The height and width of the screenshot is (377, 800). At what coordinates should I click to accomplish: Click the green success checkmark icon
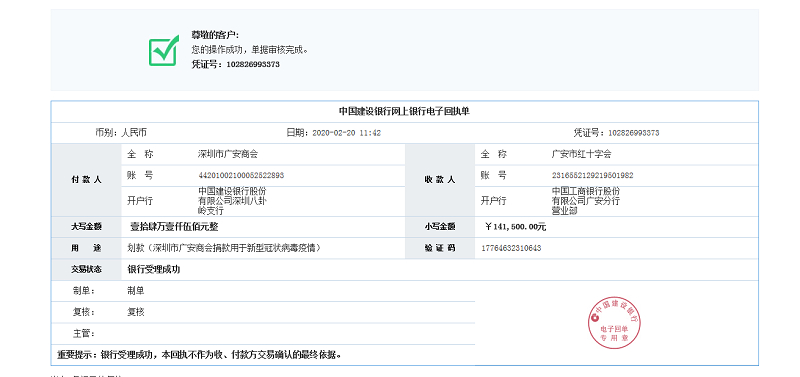point(164,50)
